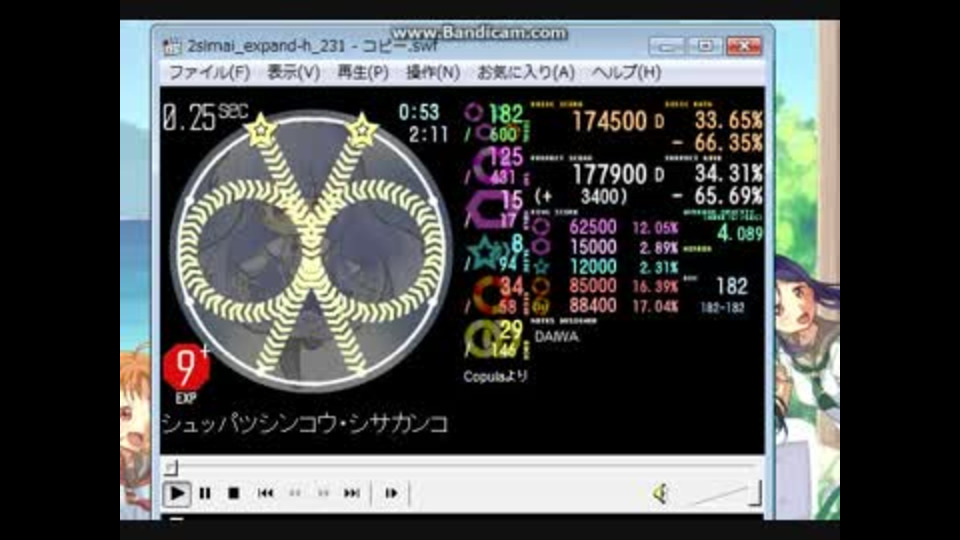This screenshot has height=540, width=960.
Task: Pause the playback
Action: (205, 493)
